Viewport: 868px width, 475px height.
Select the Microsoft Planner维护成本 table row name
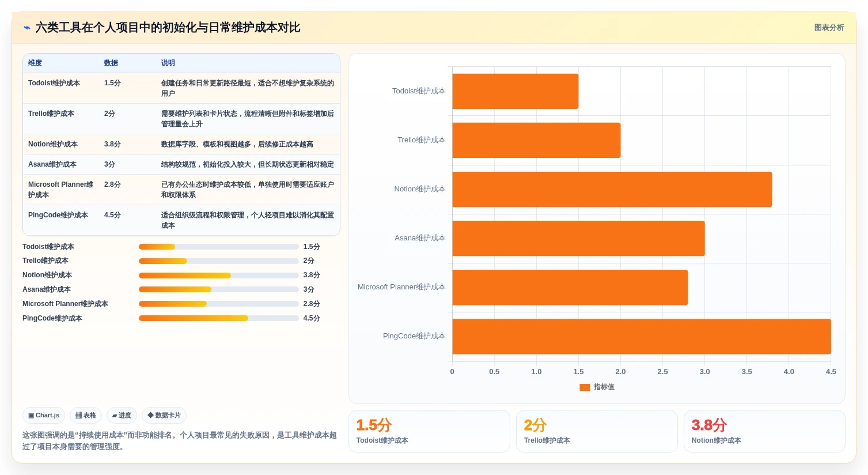(61, 190)
